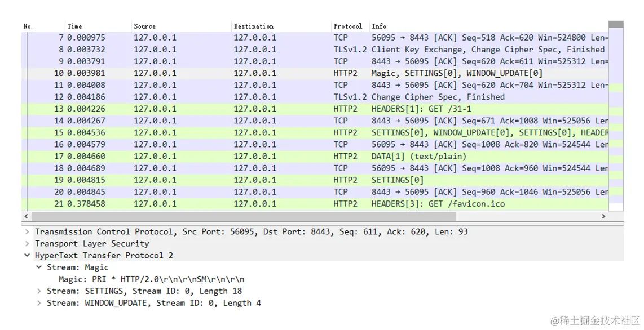Click the packet list horizontal scrollbar thumb
Viewport: 644px width, 330px height.
tap(244, 216)
